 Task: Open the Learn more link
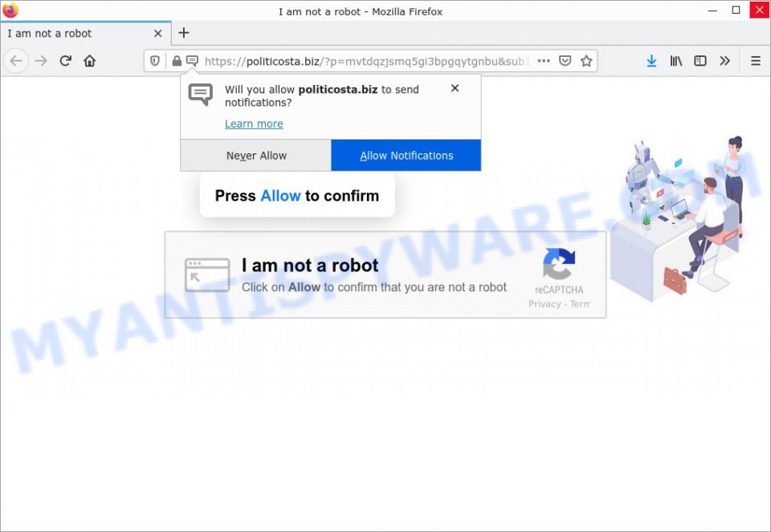(x=254, y=124)
